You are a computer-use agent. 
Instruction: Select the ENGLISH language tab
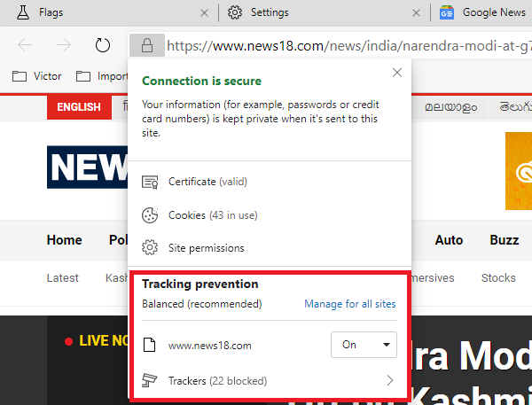[79, 107]
